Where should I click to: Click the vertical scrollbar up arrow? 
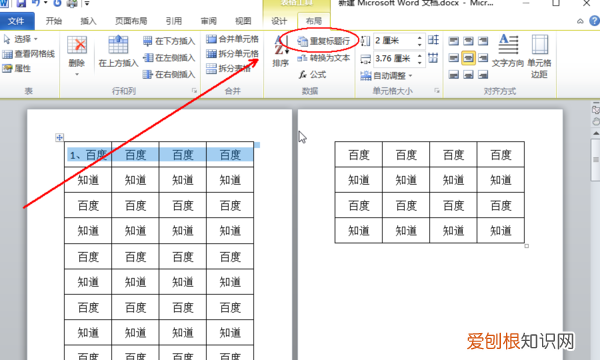click(x=596, y=133)
